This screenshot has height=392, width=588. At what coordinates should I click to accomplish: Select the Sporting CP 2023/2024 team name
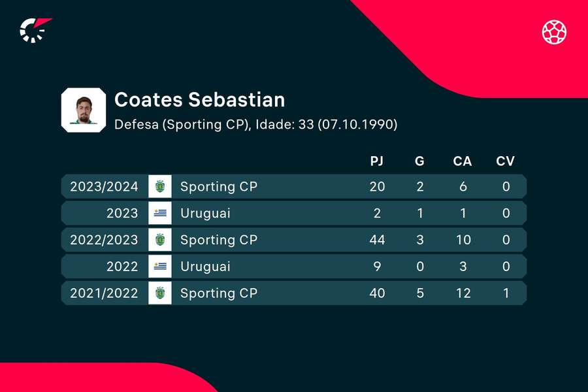(x=219, y=187)
